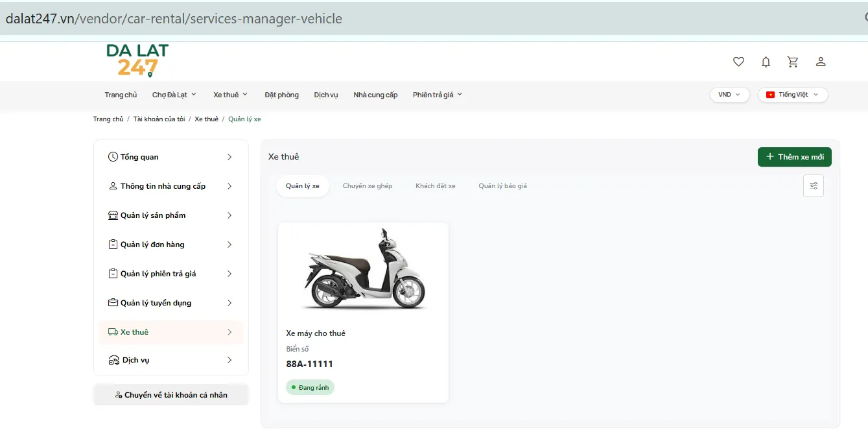Click Chuyển về tài khoản cá nhân

[x=171, y=394]
